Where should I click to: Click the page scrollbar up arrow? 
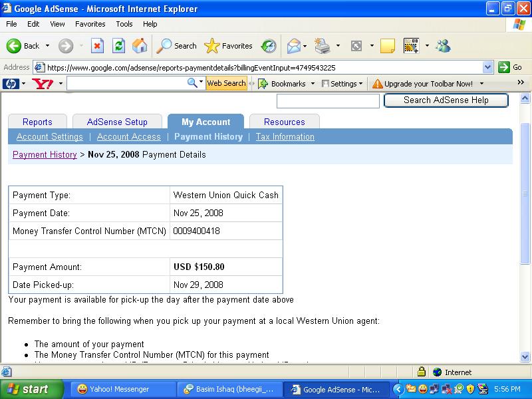coord(525,98)
